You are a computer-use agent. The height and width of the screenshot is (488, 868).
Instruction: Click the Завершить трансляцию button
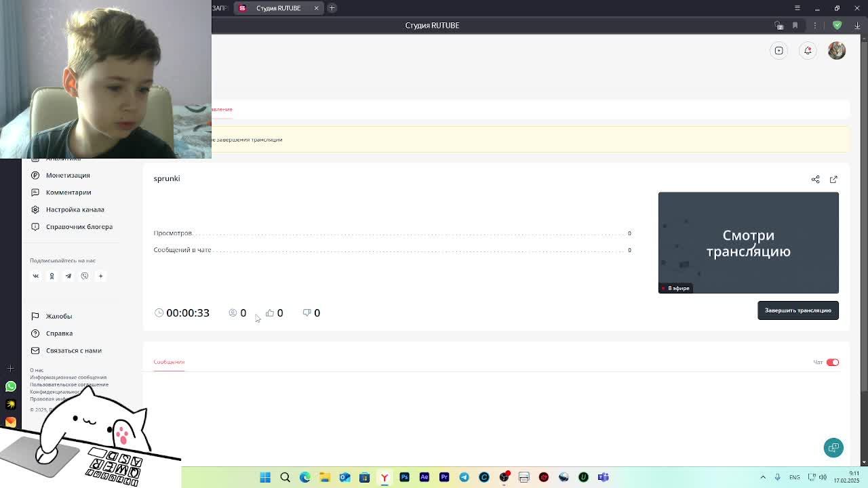click(798, 310)
